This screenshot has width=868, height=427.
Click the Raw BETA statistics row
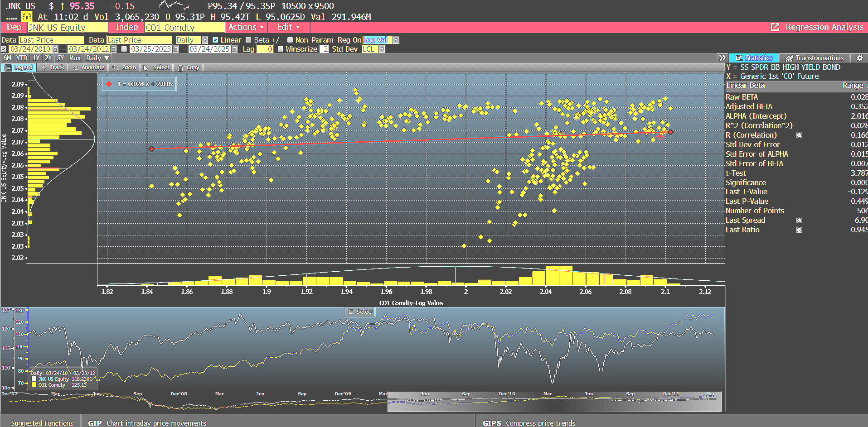[796, 97]
